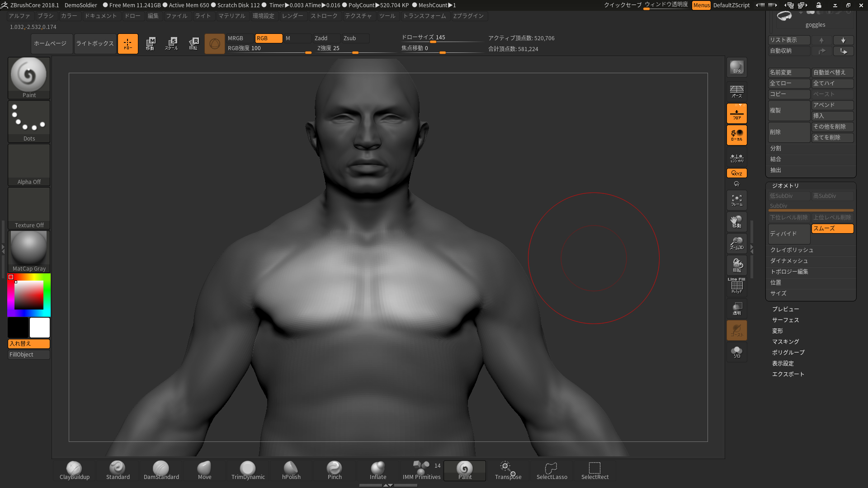
Task: Toggle Transparency (透明) mode
Action: pyautogui.click(x=737, y=309)
